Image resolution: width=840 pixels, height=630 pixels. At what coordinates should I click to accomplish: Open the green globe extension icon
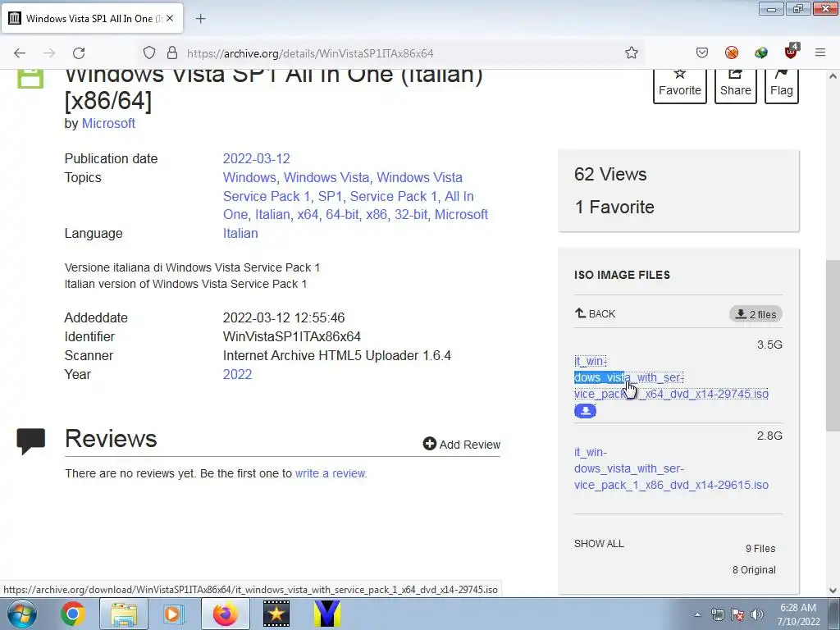pos(761,52)
